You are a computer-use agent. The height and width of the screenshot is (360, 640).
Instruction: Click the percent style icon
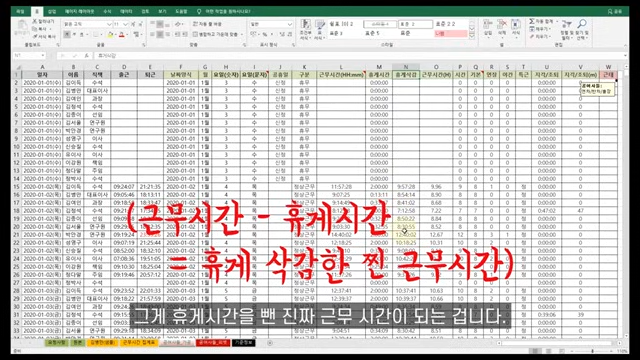264,35
